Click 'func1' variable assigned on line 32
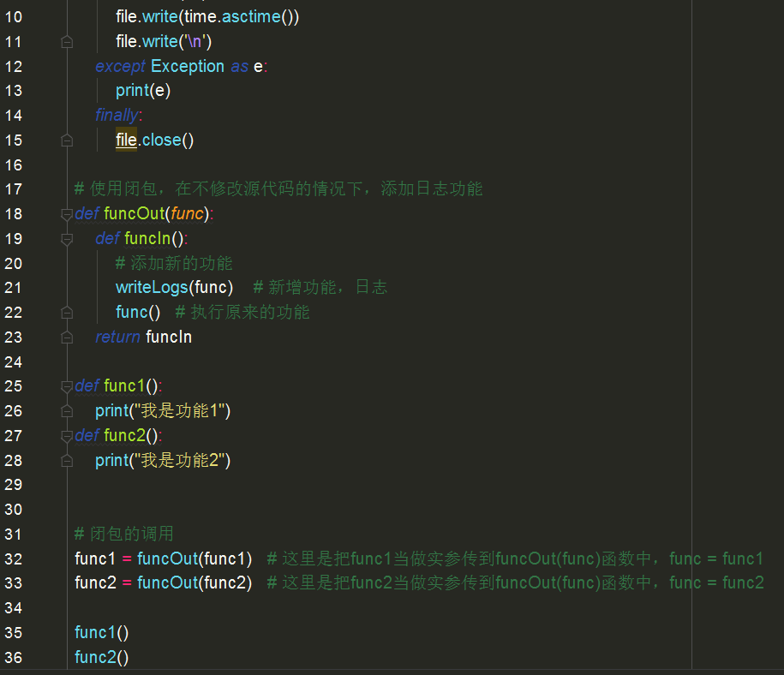Image resolution: width=784 pixels, height=675 pixels. click(95, 559)
